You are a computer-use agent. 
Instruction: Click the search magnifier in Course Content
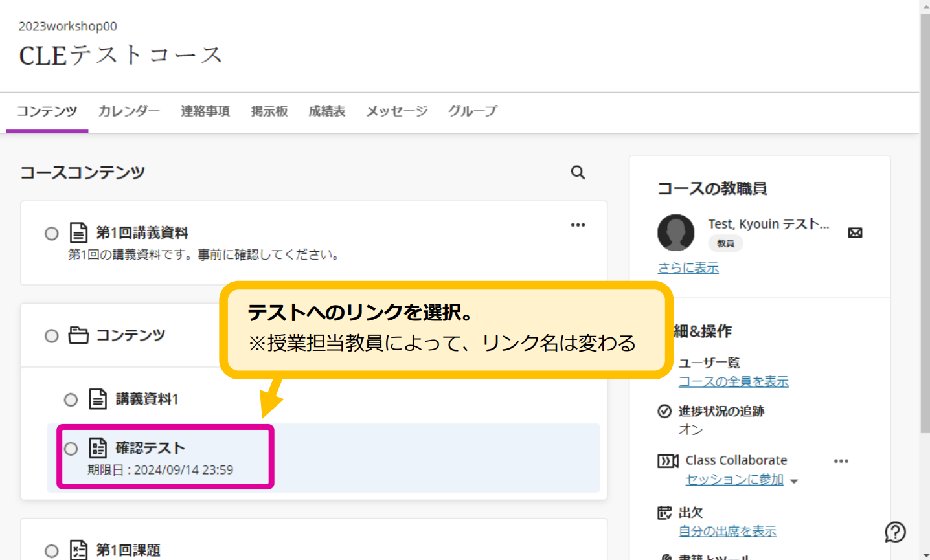pyautogui.click(x=578, y=172)
